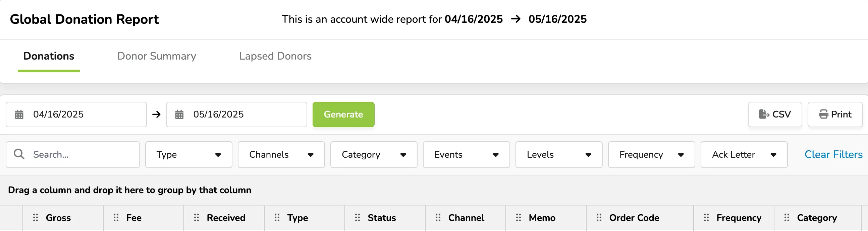The height and width of the screenshot is (231, 868).
Task: Click the drag handle of Gross column
Action: (x=35, y=218)
